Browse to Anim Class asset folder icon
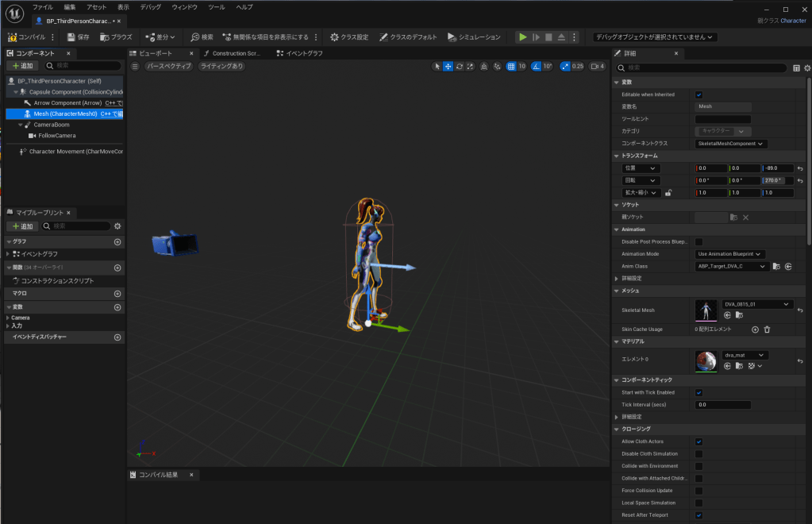 (x=776, y=267)
